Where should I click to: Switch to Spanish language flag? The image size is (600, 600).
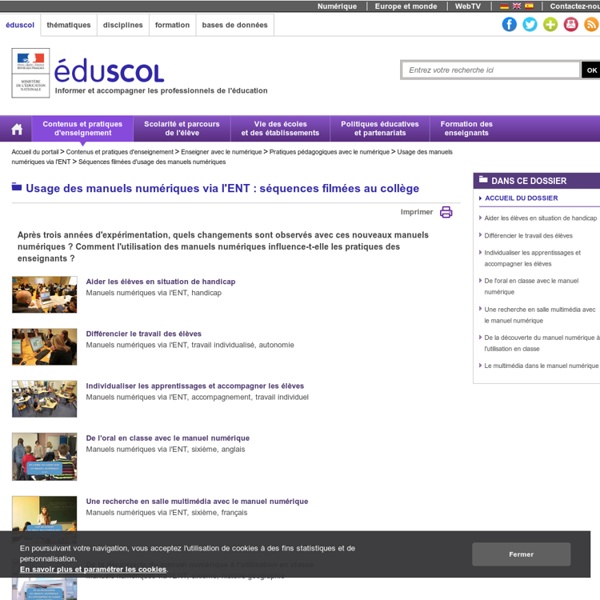[x=529, y=6]
